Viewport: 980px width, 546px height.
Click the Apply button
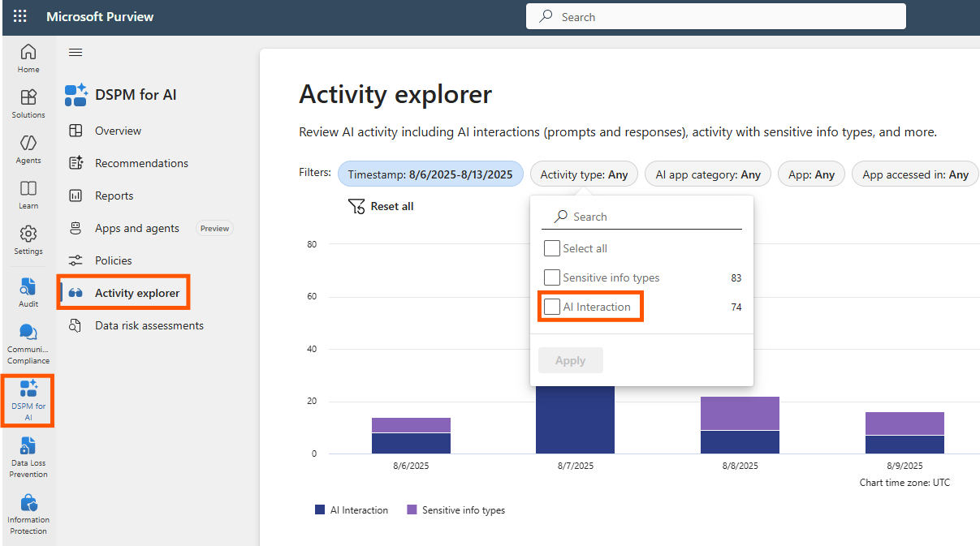click(x=571, y=360)
